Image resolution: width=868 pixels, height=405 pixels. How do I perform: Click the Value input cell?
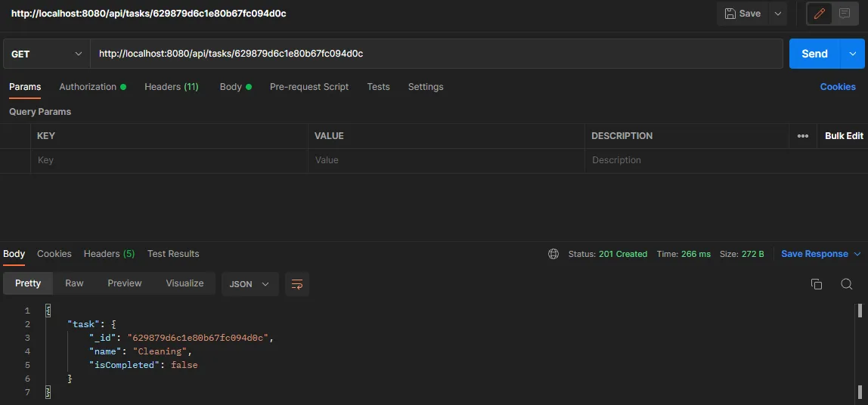point(446,160)
